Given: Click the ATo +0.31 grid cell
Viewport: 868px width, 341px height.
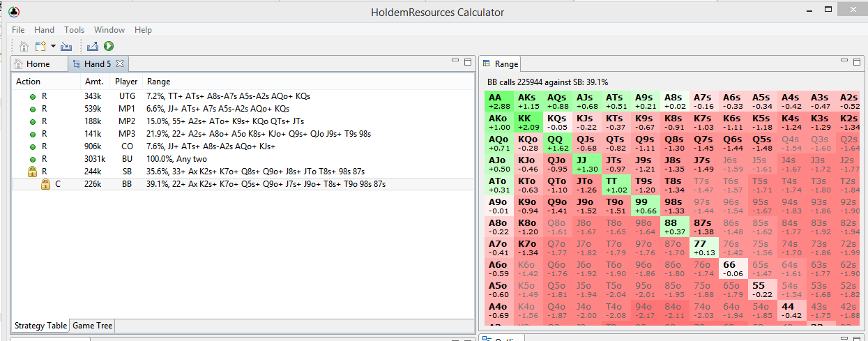Looking at the screenshot, I should point(498,185).
